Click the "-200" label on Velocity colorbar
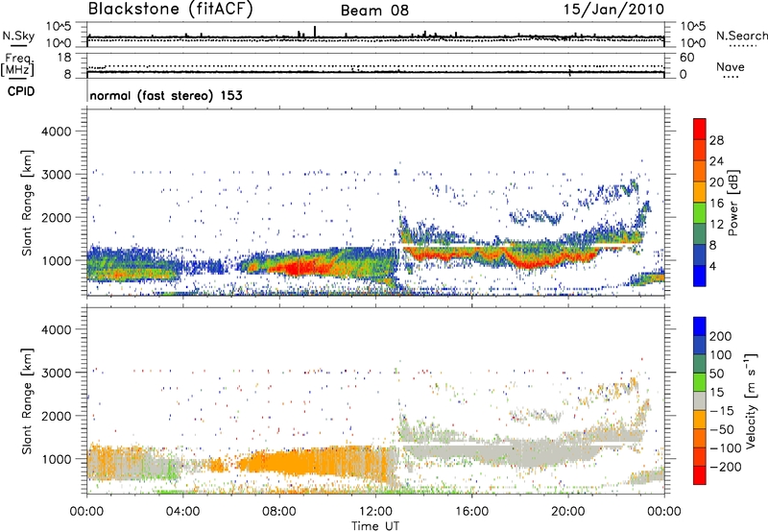Viewport: 768px width, 532px height. 726,467
